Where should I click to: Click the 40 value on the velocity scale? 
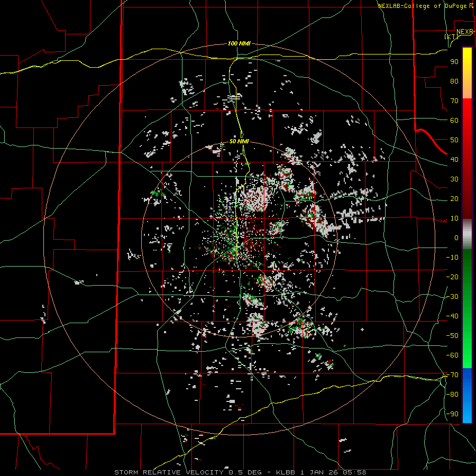pos(454,160)
